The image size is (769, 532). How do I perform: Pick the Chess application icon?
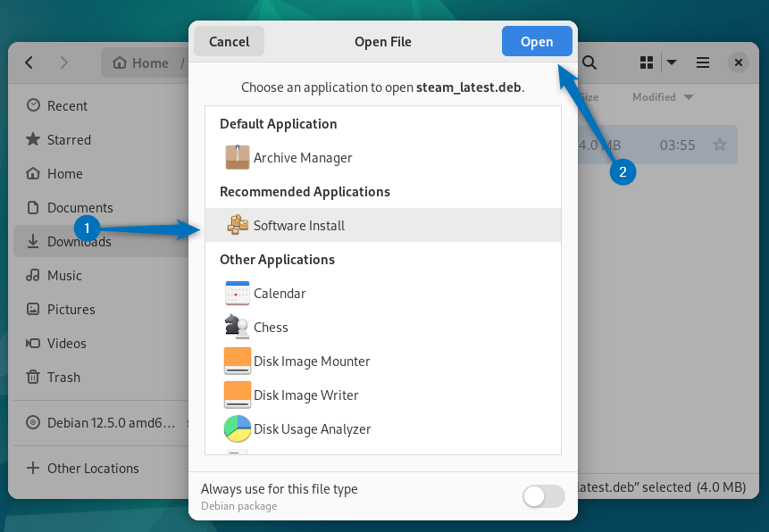[238, 328]
